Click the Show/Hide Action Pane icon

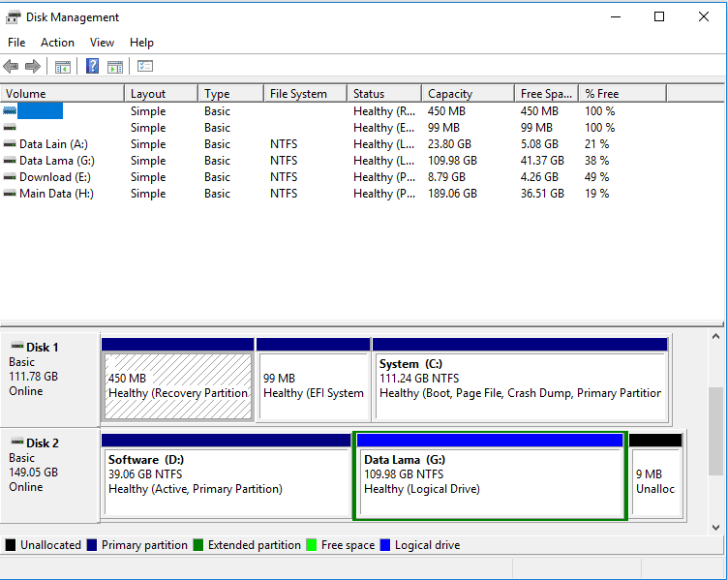(x=115, y=67)
